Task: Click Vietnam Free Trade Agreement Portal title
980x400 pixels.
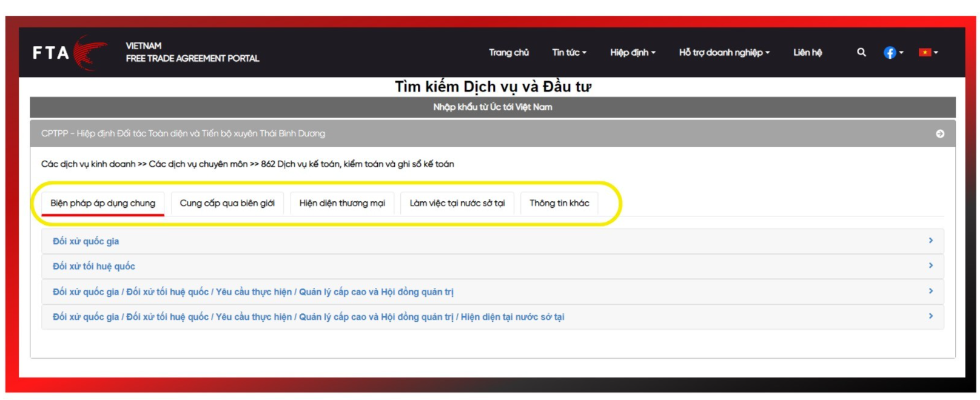Action: 192,52
